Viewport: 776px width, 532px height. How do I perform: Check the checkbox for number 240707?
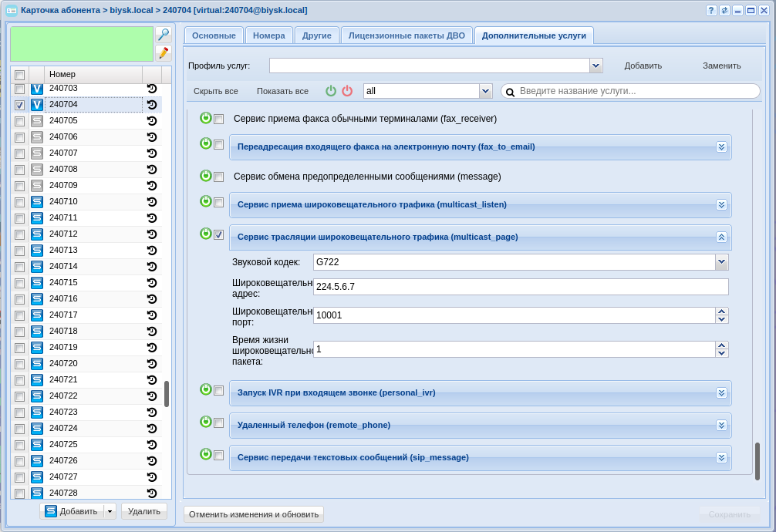tap(20, 153)
